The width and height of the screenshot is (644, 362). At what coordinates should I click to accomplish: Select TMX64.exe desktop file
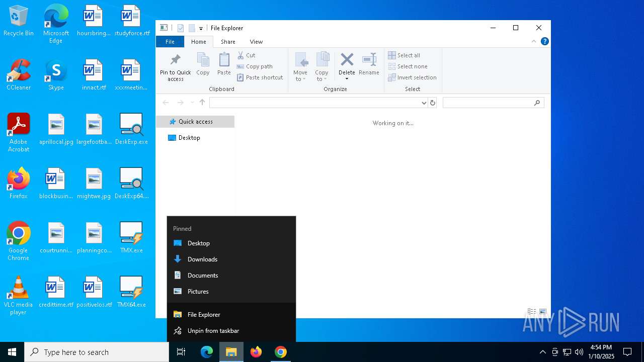[x=131, y=292]
